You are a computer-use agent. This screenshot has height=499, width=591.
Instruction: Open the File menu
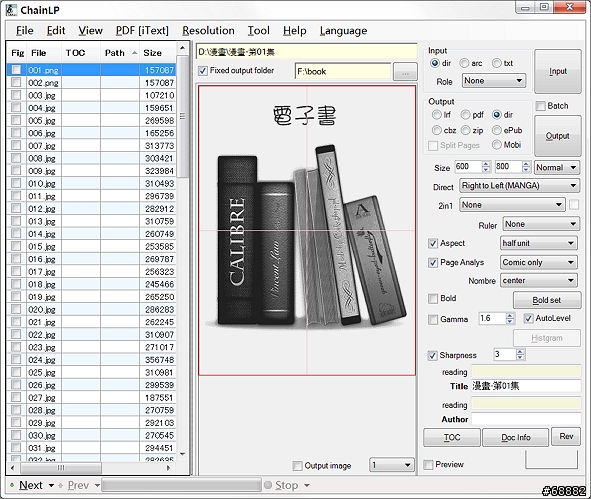pos(24,31)
